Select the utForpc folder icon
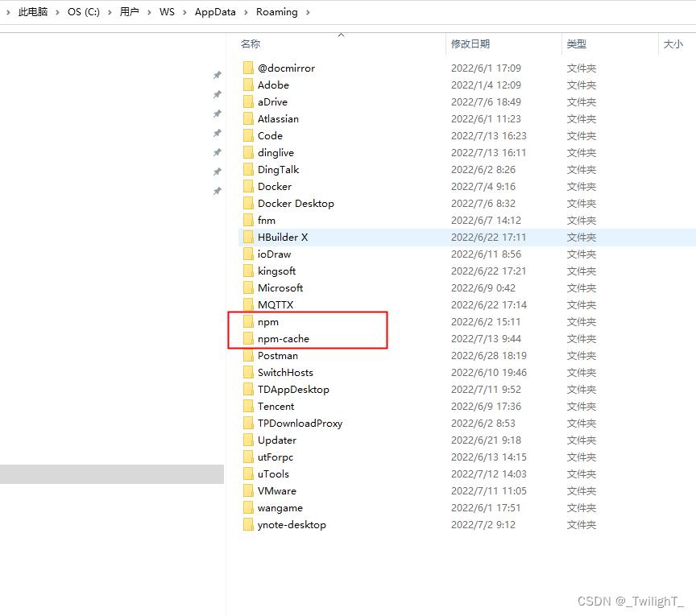 (x=248, y=457)
